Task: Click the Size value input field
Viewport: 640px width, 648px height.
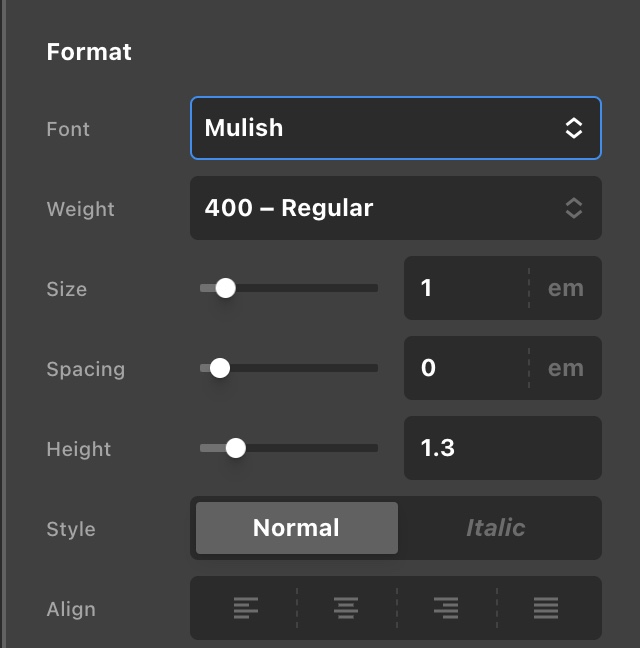Action: (465, 288)
